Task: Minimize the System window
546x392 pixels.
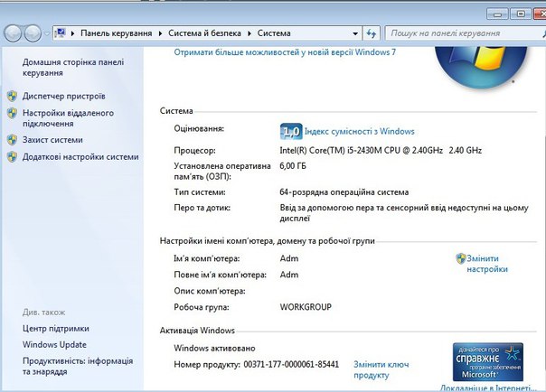Action: coord(497,14)
